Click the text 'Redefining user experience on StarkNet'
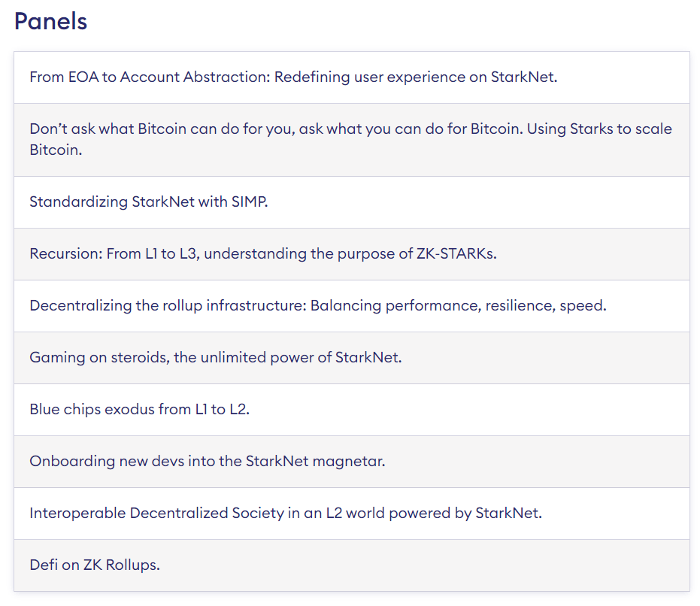Viewport: 700px width, 606px height. (x=416, y=77)
